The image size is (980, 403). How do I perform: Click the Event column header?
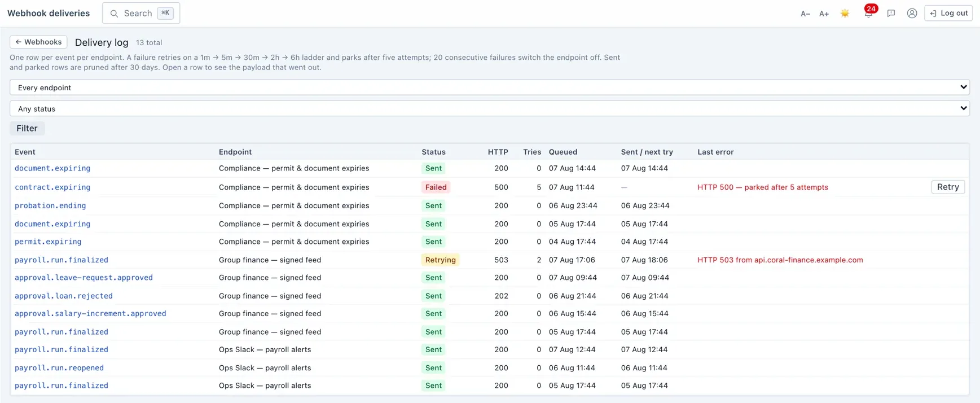[25, 152]
